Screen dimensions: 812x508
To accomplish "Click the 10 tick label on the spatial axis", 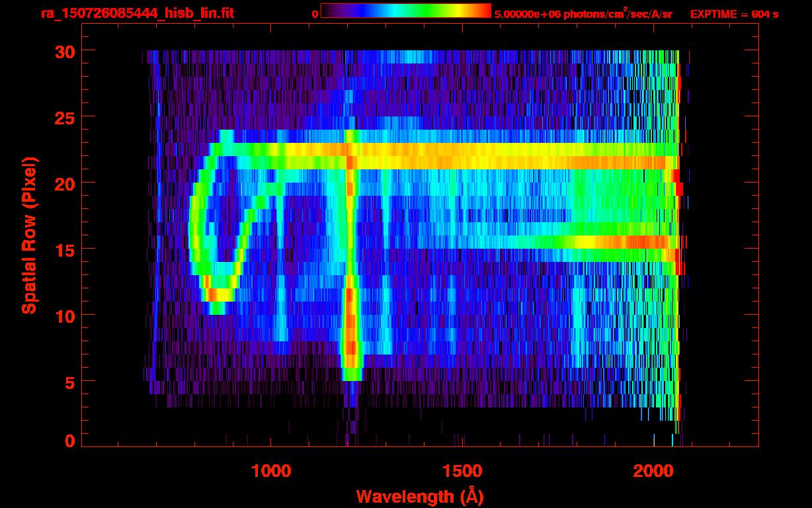I will pyautogui.click(x=65, y=316).
